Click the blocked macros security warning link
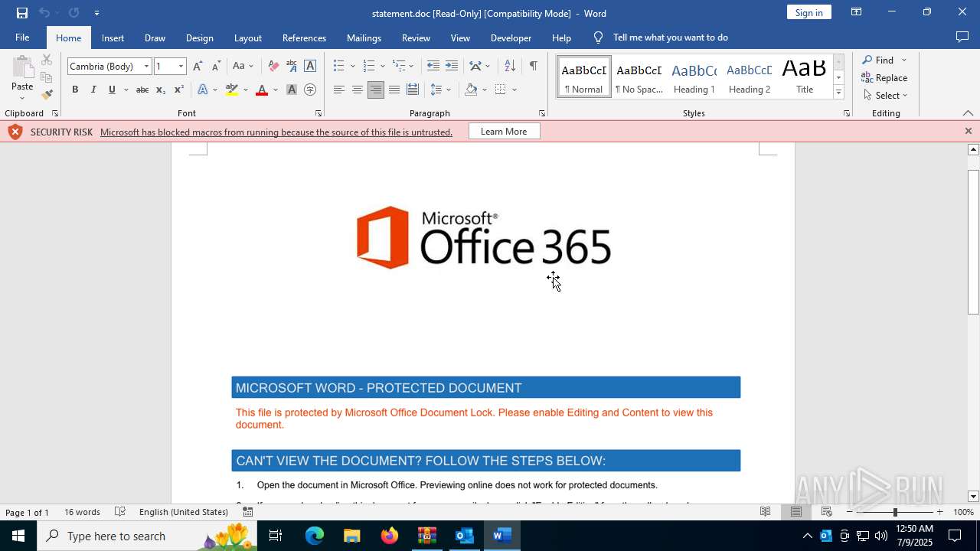The height and width of the screenshot is (551, 980). pyautogui.click(x=276, y=132)
